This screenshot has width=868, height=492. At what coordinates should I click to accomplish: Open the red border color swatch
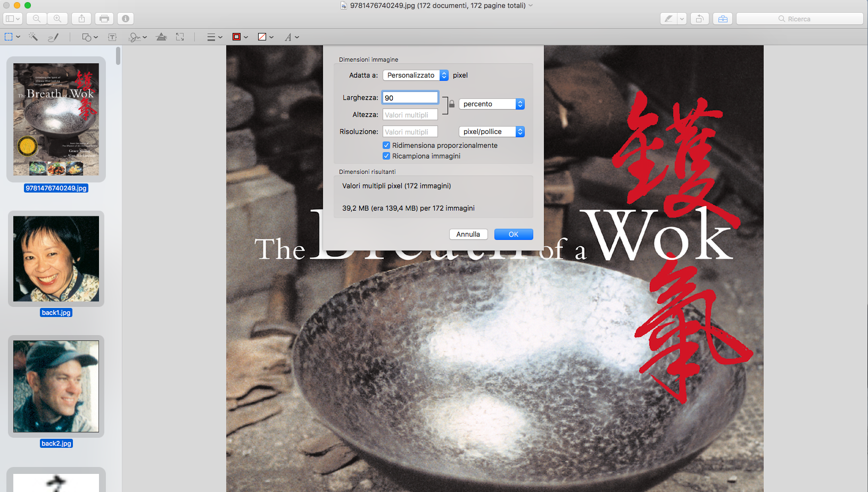coord(240,37)
